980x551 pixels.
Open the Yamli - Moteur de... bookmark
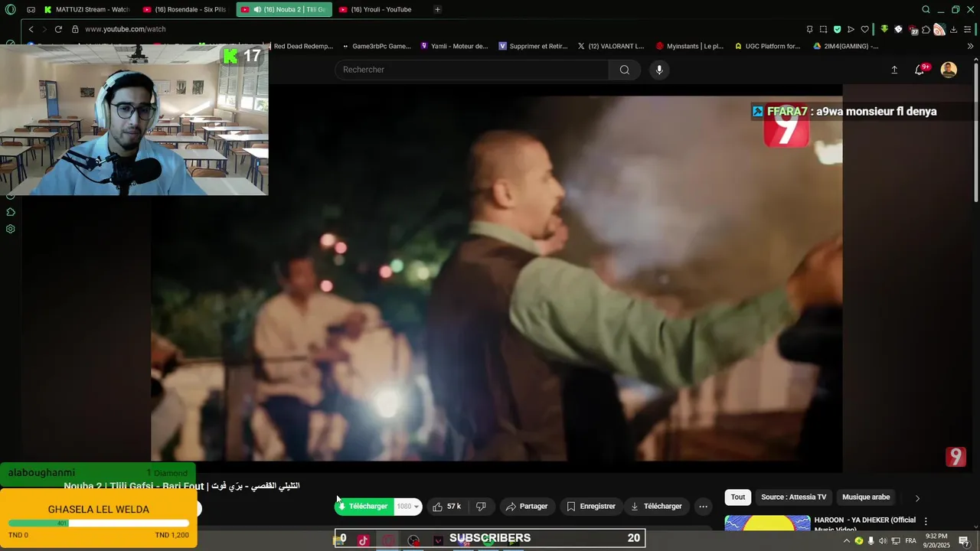[x=455, y=46]
